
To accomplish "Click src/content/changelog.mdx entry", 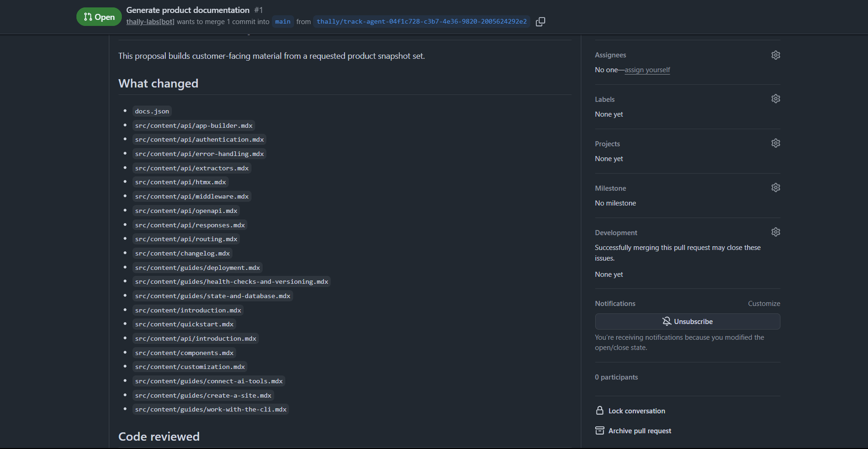I will [x=182, y=253].
